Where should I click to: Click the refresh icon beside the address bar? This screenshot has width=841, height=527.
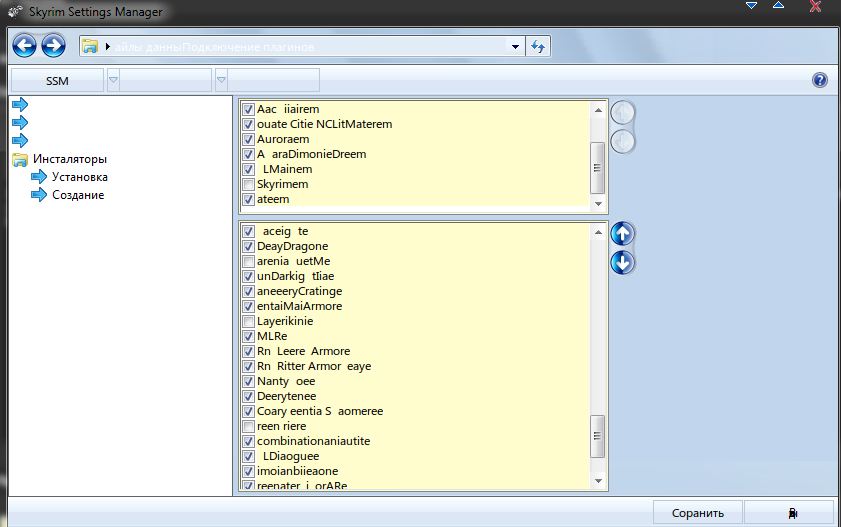tap(538, 47)
